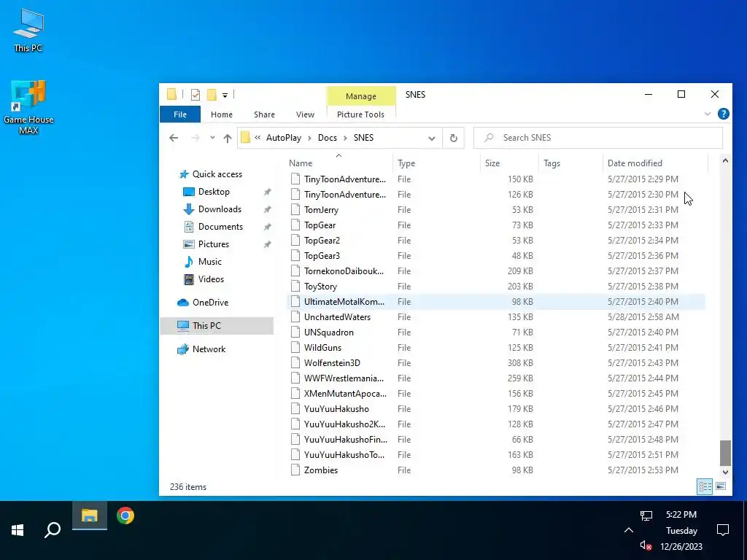Open Explorer Help icon
The width and height of the screenshot is (747, 560).
723,114
